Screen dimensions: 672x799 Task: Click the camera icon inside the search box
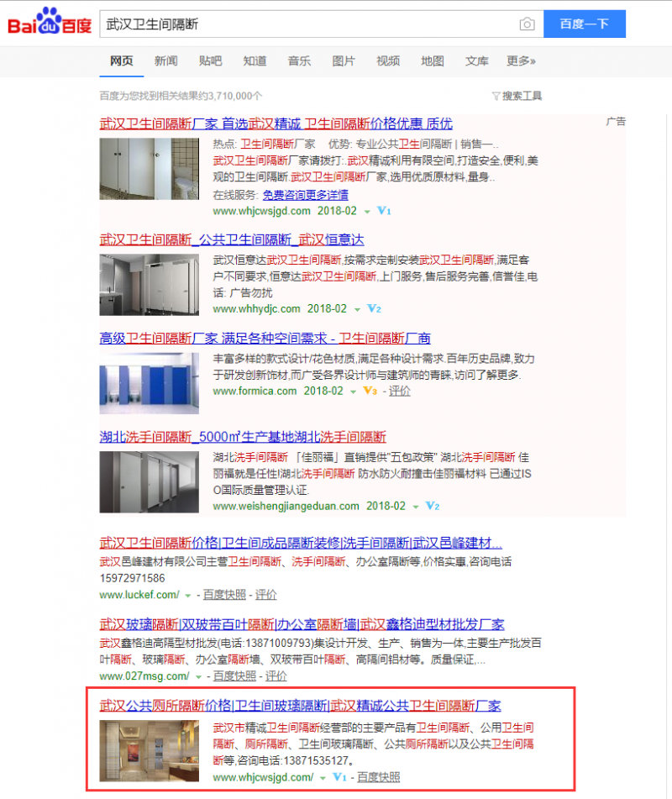(x=528, y=24)
